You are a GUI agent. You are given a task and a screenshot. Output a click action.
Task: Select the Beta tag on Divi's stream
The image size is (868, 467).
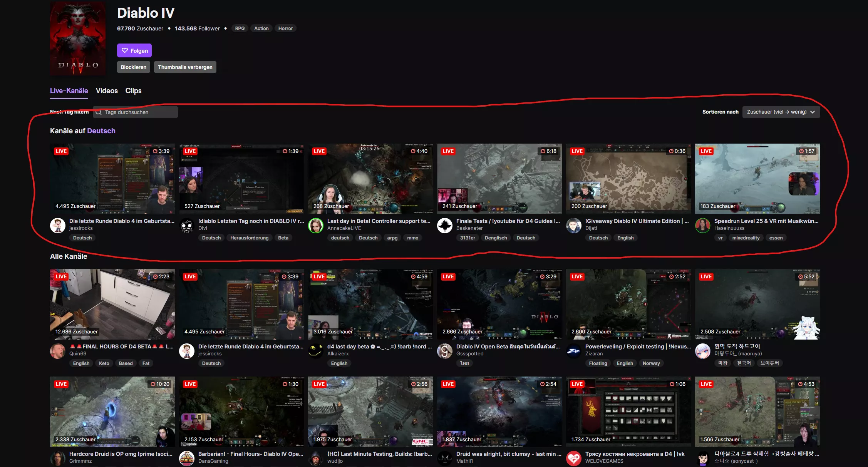coord(283,238)
